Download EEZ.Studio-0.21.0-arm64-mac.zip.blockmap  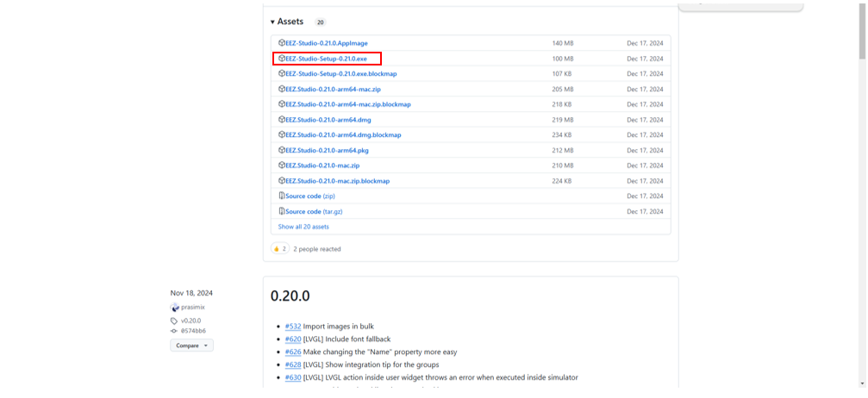click(x=348, y=104)
